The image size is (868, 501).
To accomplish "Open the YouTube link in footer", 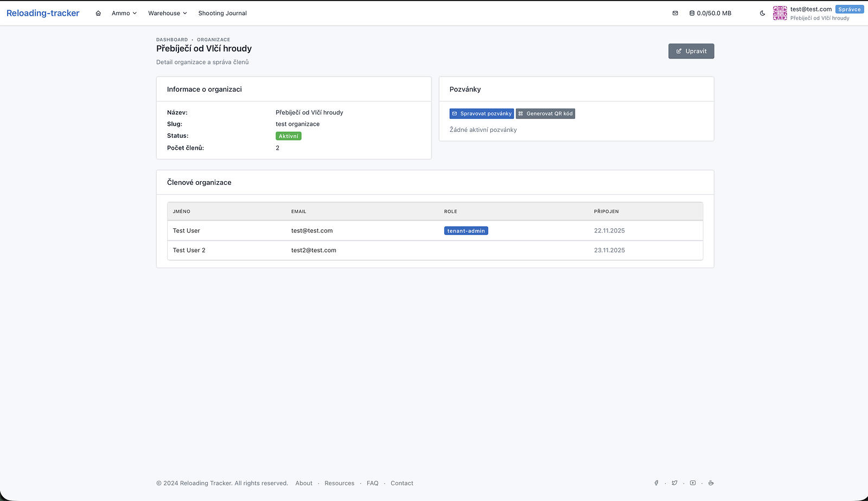I will 693,483.
